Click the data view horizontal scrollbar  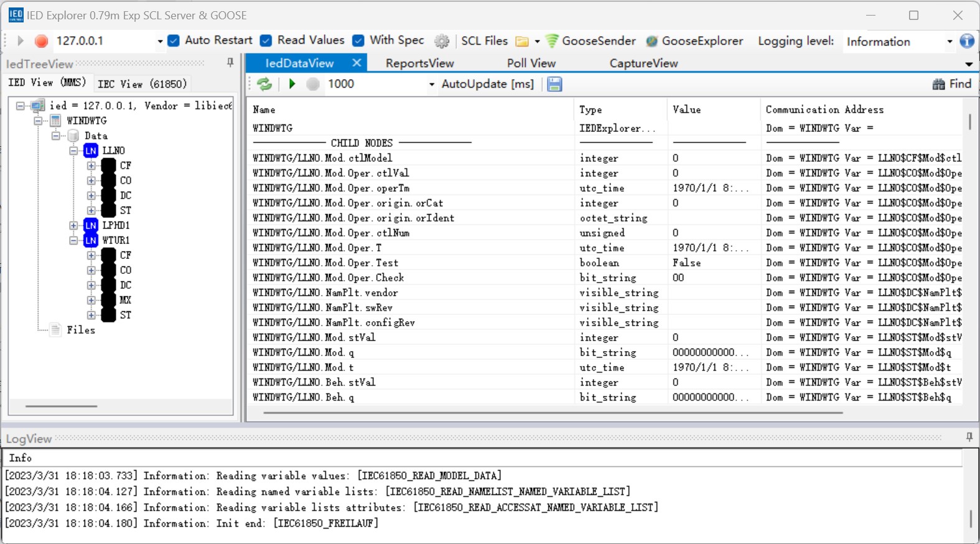pyautogui.click(x=553, y=412)
